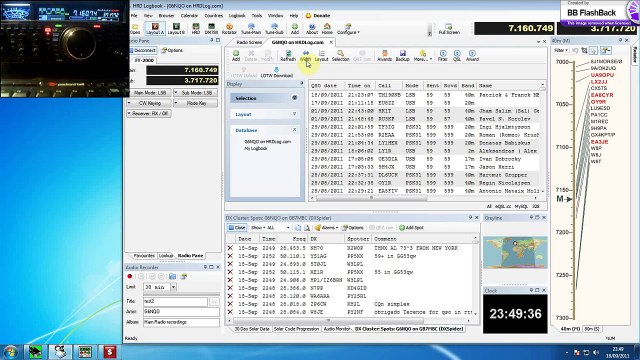
Task: Add a new logbook entry
Action: coord(236,56)
